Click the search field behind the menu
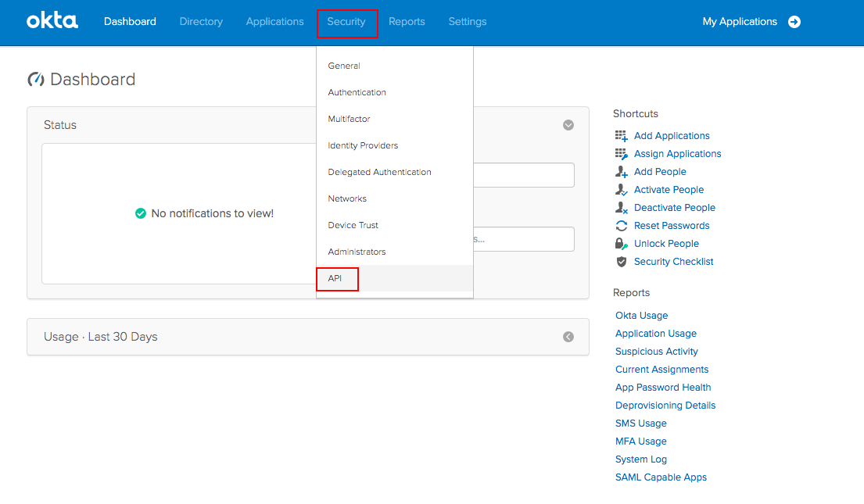 [524, 239]
